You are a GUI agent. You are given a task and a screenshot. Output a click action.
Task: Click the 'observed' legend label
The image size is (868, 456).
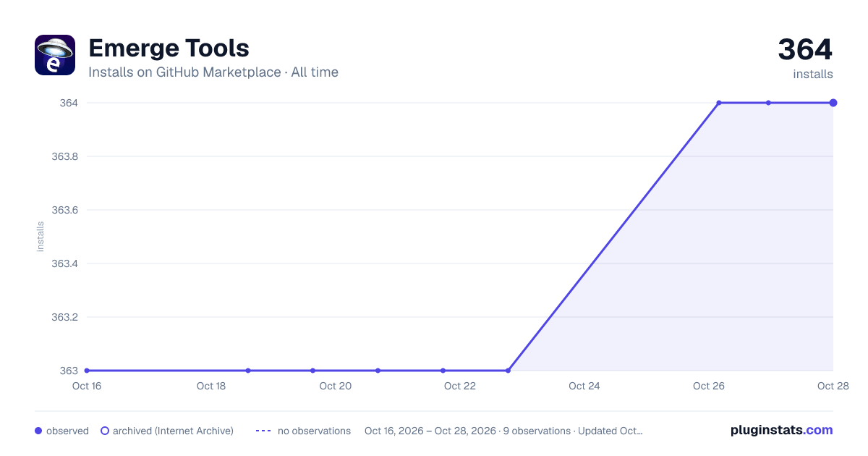point(67,431)
